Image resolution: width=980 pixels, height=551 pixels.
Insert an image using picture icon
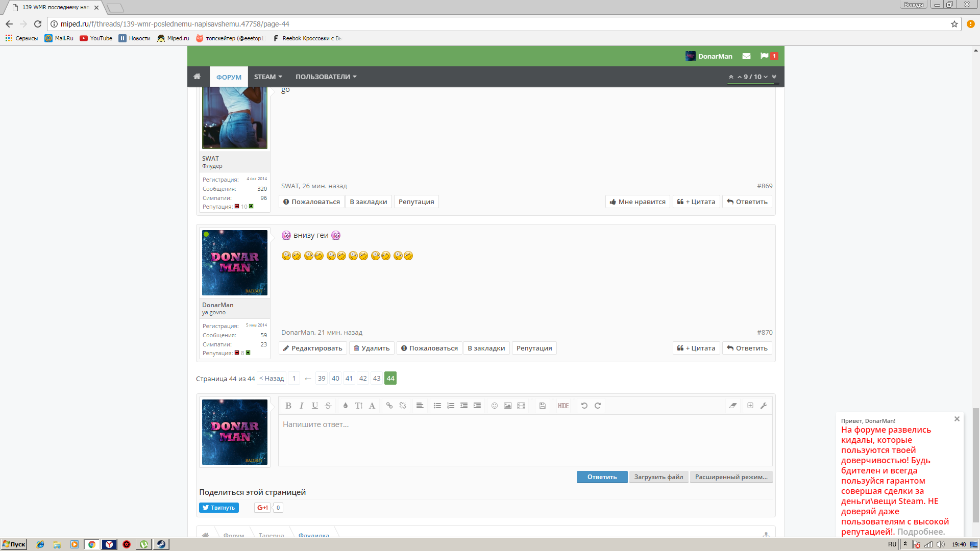click(508, 406)
